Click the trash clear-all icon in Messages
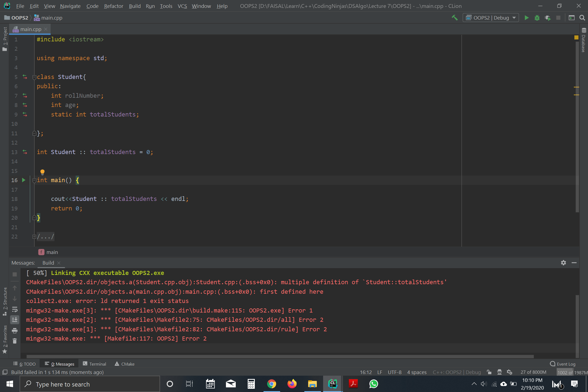This screenshot has height=392, width=588. click(x=15, y=341)
